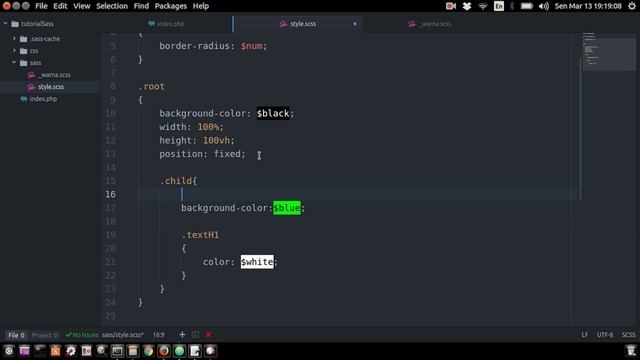Click the No Issues linter status
The image size is (640, 360).
pos(82,335)
